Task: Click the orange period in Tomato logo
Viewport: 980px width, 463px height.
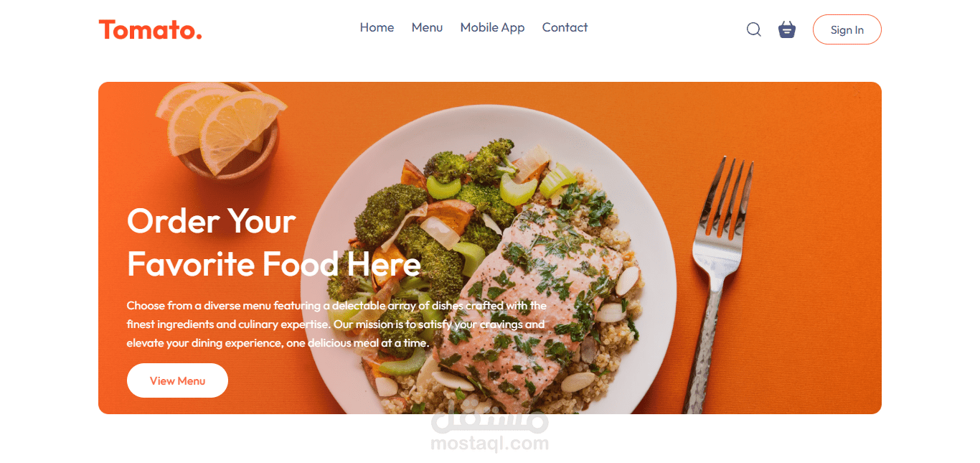Action: [199, 36]
